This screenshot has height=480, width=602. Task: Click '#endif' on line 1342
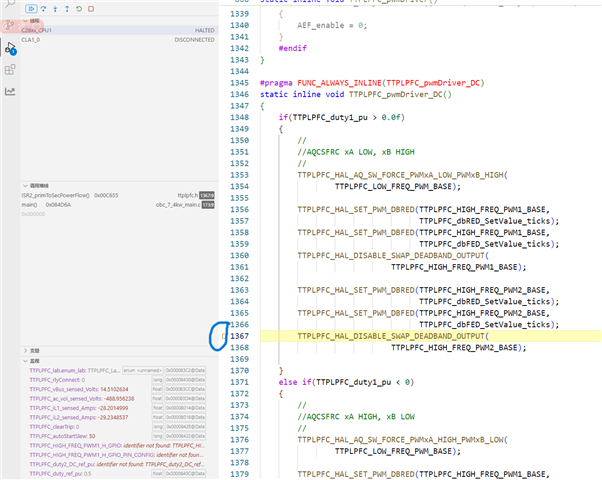click(x=293, y=48)
